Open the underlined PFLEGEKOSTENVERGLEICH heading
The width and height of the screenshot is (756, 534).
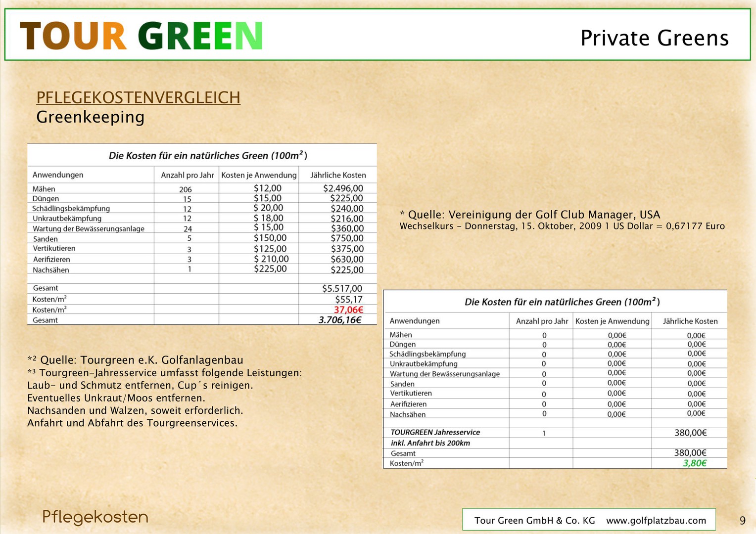point(139,97)
